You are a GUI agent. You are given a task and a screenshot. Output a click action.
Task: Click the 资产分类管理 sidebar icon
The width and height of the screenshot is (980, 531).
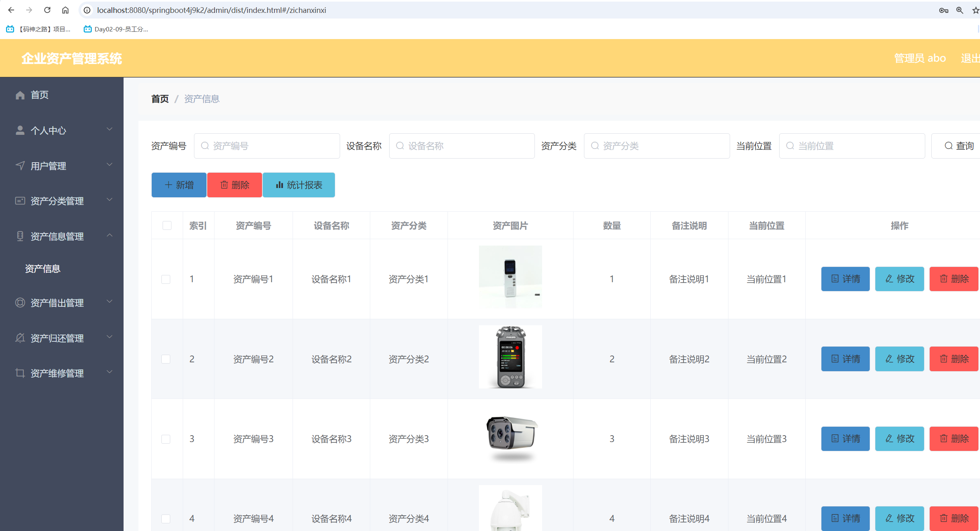20,200
